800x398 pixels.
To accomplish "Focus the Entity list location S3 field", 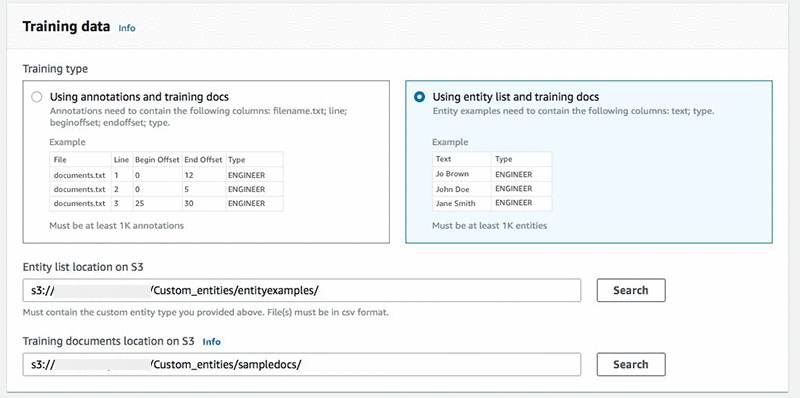I will [302, 290].
